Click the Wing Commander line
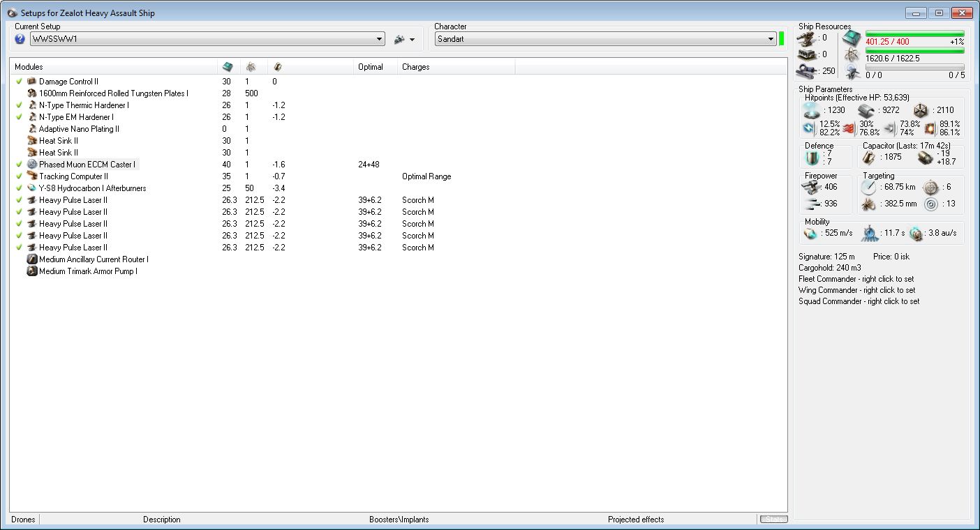Image resolution: width=980 pixels, height=530 pixels. [x=857, y=290]
